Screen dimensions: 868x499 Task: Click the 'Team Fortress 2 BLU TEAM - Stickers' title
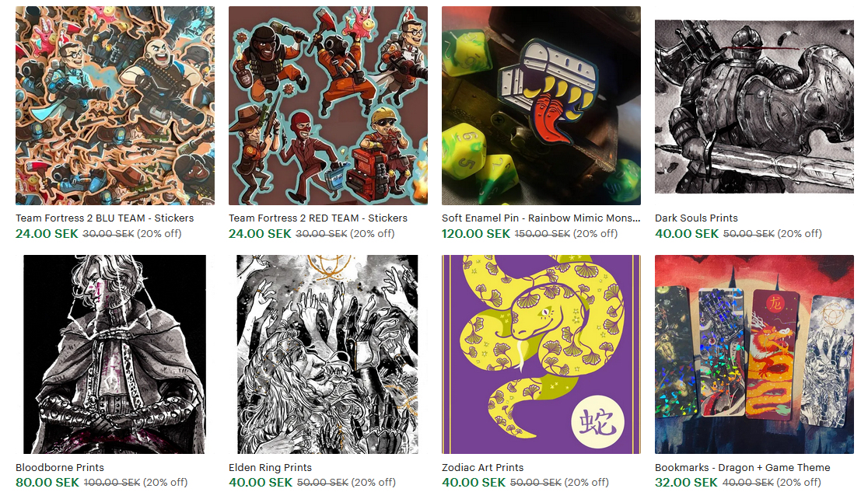105,218
